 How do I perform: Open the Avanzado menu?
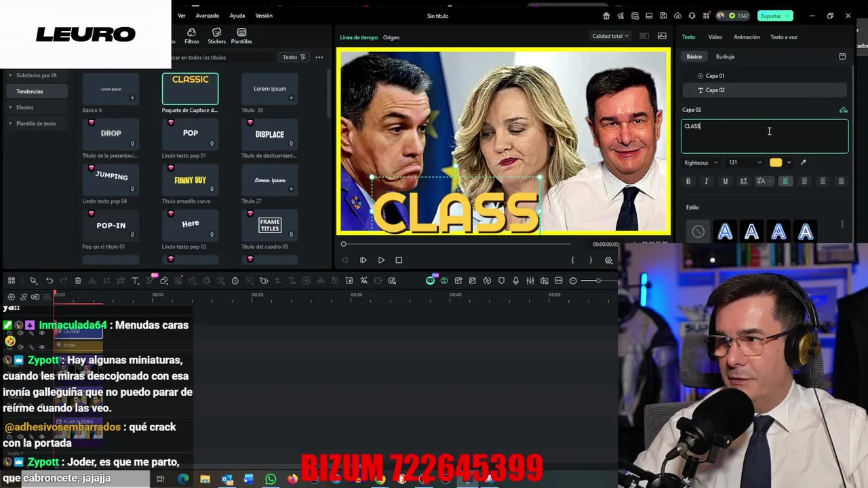click(x=207, y=16)
